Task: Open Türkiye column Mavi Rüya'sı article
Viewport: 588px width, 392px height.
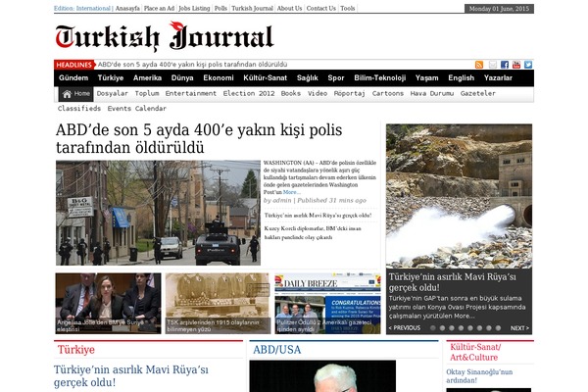Action: [131, 376]
